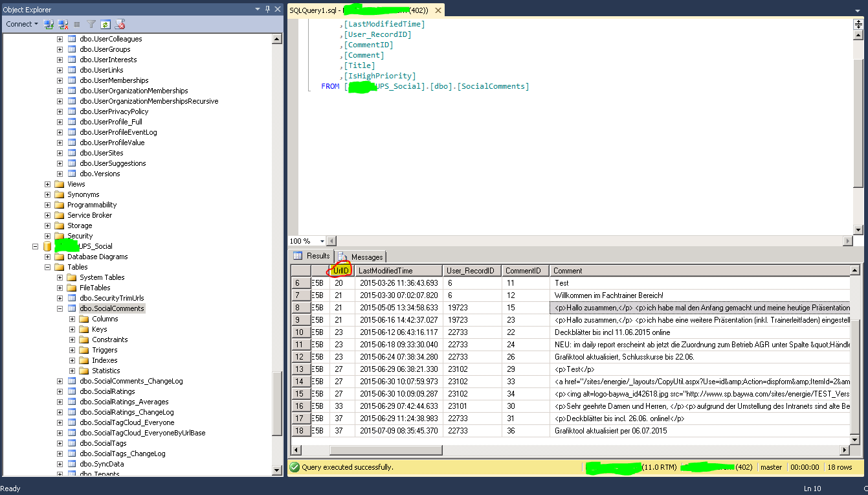Close the SQLQuery1.sql tab
868x495 pixels.
pyautogui.click(x=438, y=10)
